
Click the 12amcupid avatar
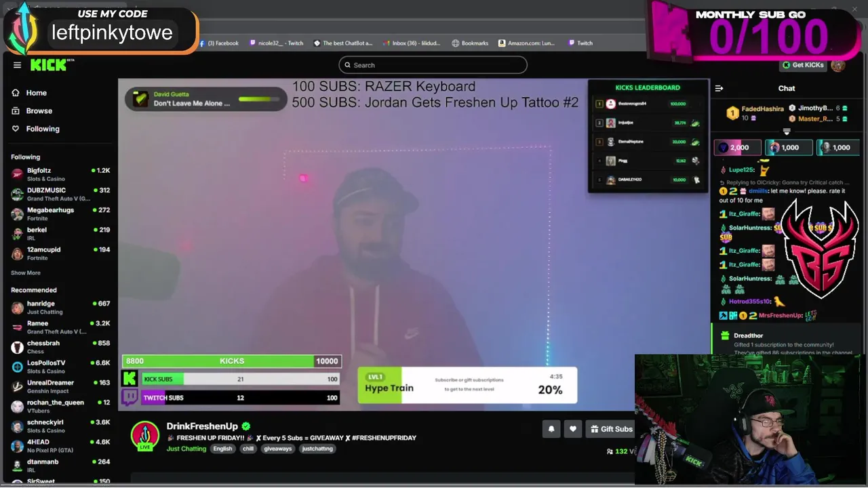17,253
